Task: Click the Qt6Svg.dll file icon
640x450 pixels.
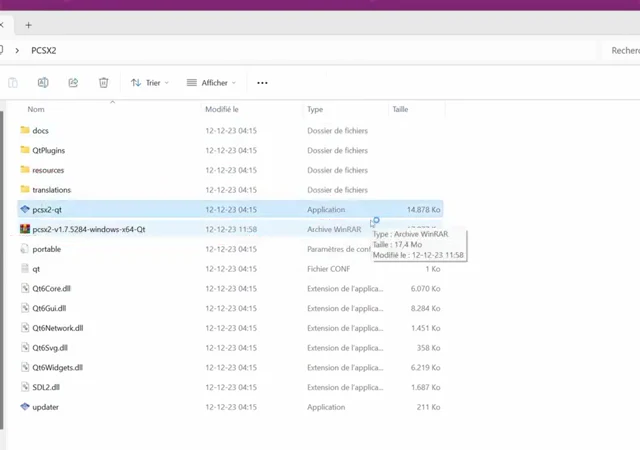Action: pyautogui.click(x=25, y=348)
